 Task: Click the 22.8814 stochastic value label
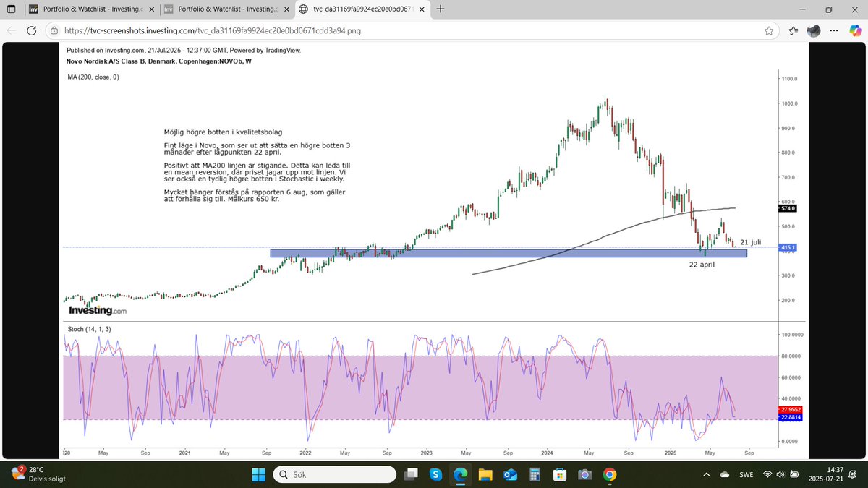pyautogui.click(x=790, y=417)
